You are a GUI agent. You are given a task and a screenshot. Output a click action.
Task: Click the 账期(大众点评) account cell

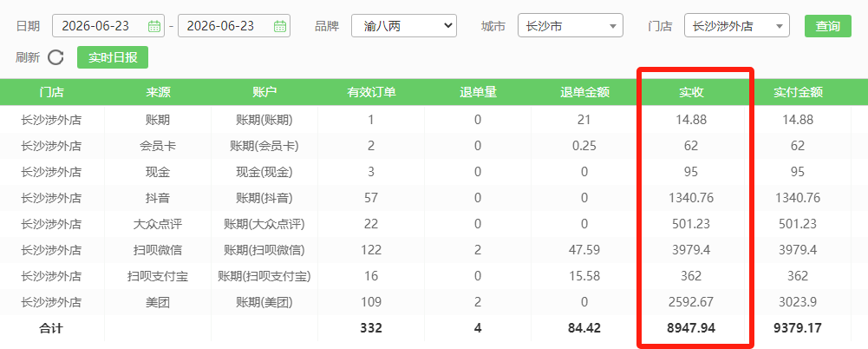pyautogui.click(x=264, y=224)
